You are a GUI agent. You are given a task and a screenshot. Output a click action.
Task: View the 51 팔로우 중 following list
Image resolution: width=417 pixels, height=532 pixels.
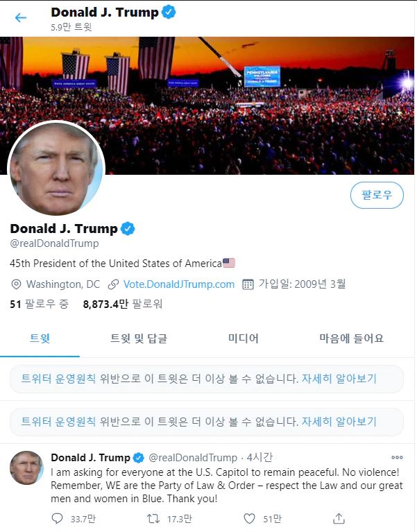coord(40,304)
